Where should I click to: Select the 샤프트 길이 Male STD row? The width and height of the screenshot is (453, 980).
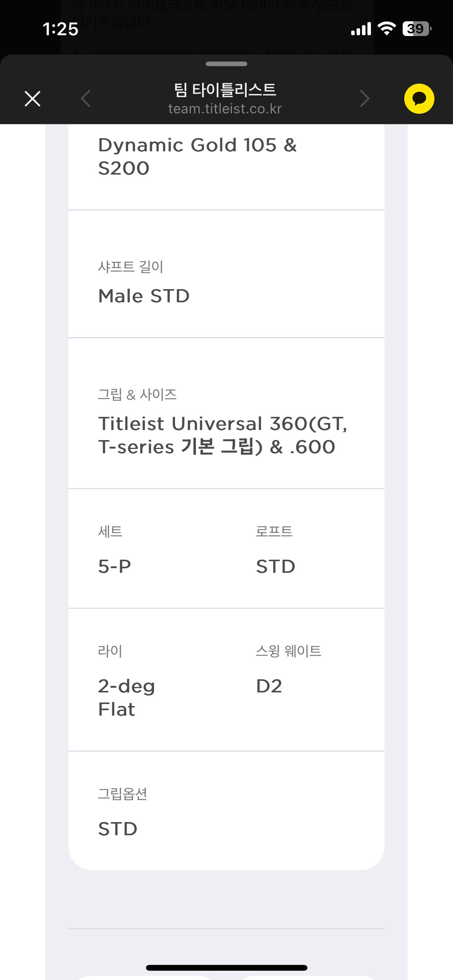click(226, 274)
